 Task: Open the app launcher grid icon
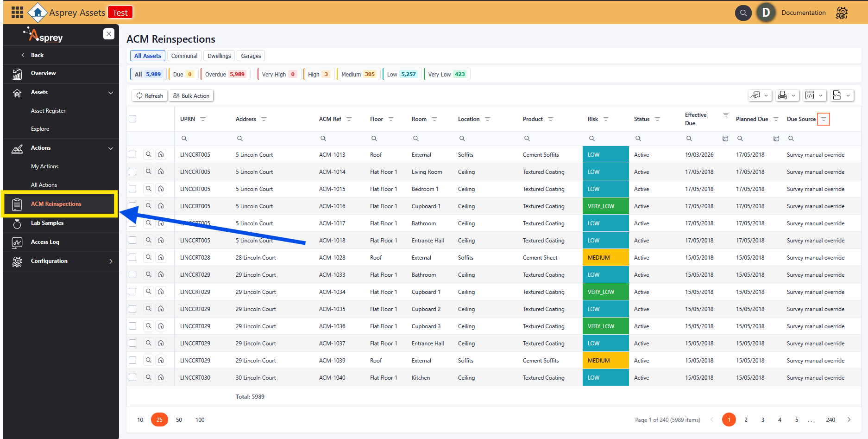[17, 13]
